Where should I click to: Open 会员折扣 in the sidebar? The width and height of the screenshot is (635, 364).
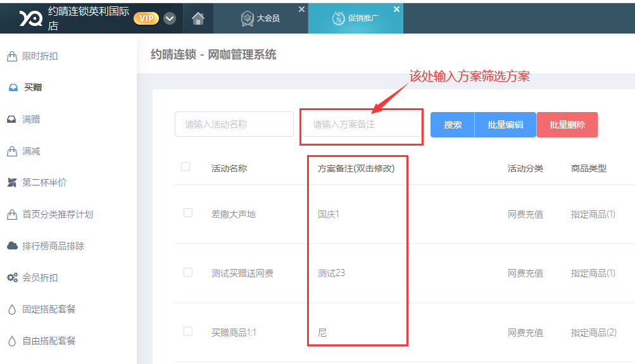point(40,277)
